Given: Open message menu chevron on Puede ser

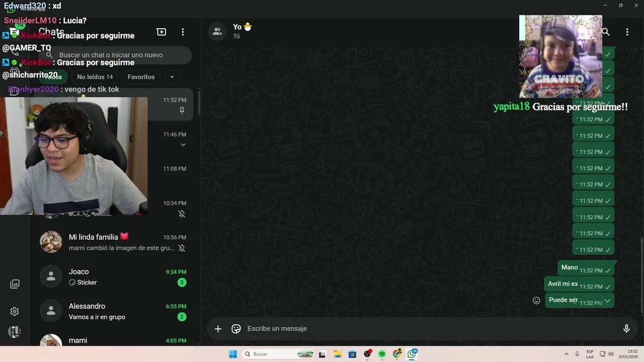Looking at the screenshot, I should click(x=607, y=301).
